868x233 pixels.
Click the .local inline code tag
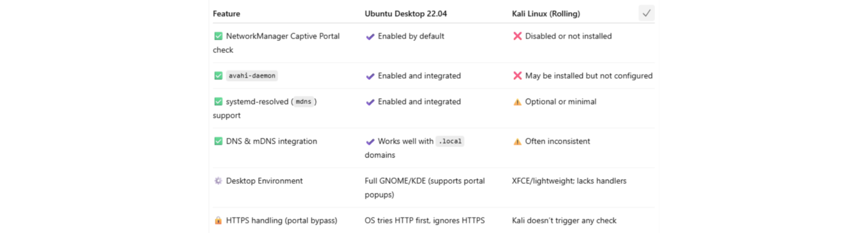pyautogui.click(x=450, y=141)
